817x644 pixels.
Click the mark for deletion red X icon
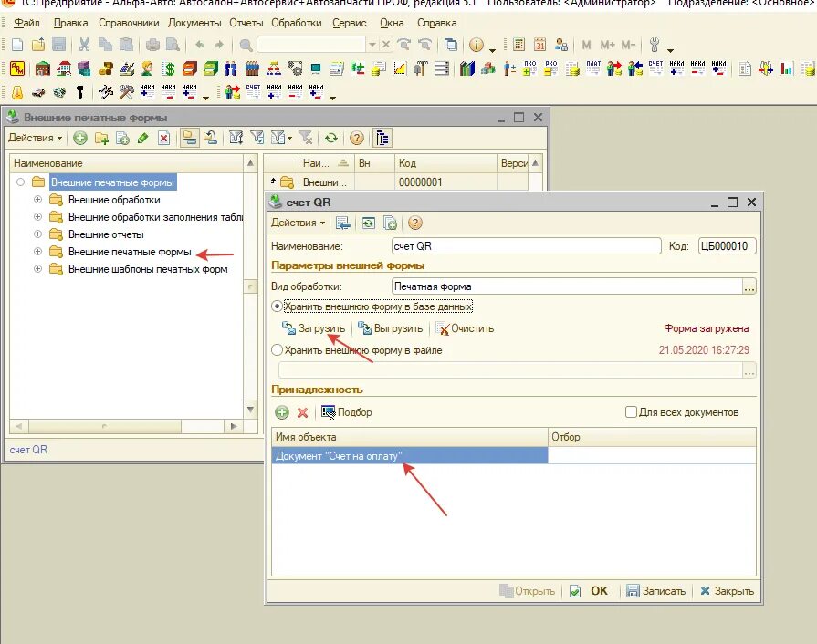tap(164, 138)
